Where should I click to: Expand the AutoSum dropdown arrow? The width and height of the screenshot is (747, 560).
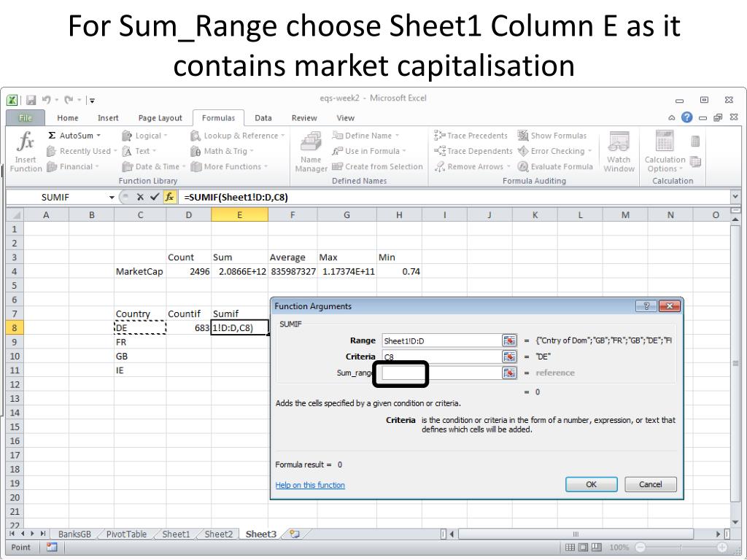point(98,136)
